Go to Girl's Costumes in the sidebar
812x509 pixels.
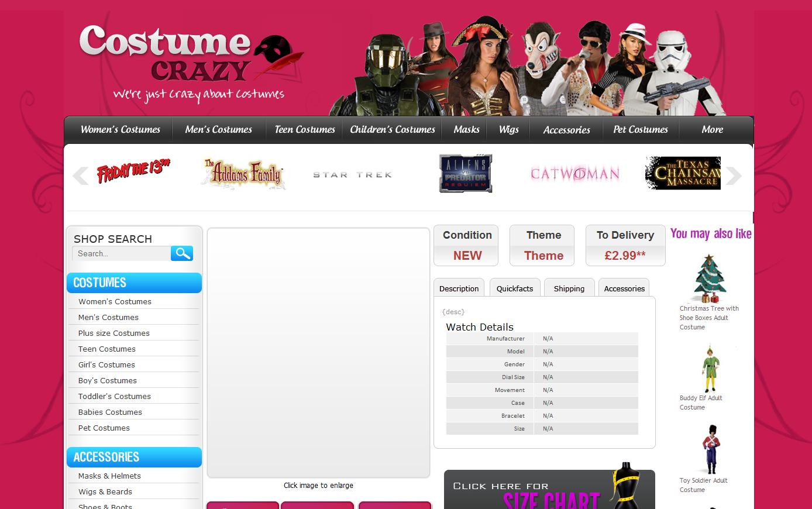106,364
